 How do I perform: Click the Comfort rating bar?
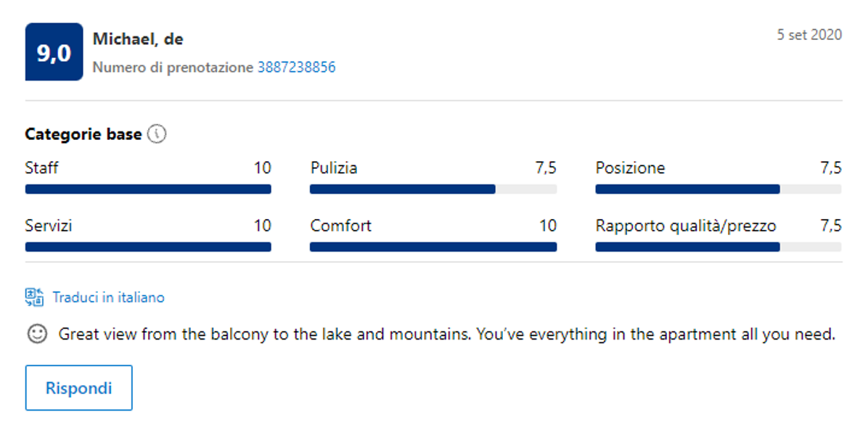(x=433, y=247)
